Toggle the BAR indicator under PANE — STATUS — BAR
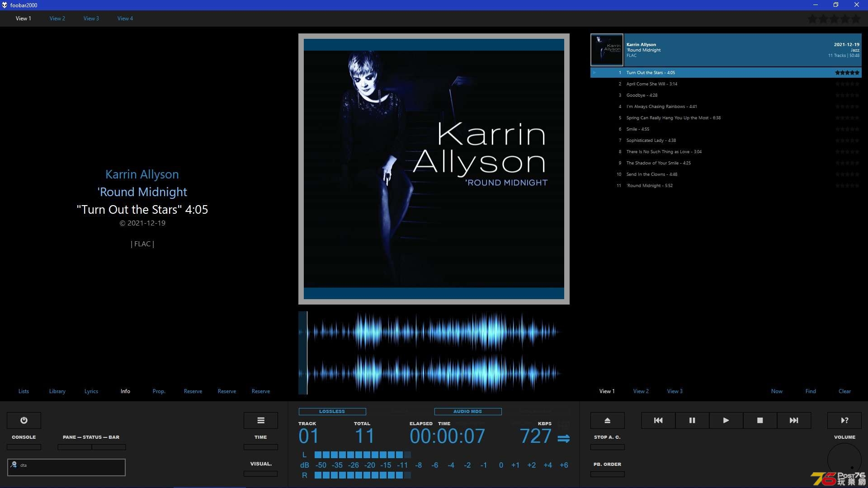Screen dimensions: 868x488 pos(109,447)
